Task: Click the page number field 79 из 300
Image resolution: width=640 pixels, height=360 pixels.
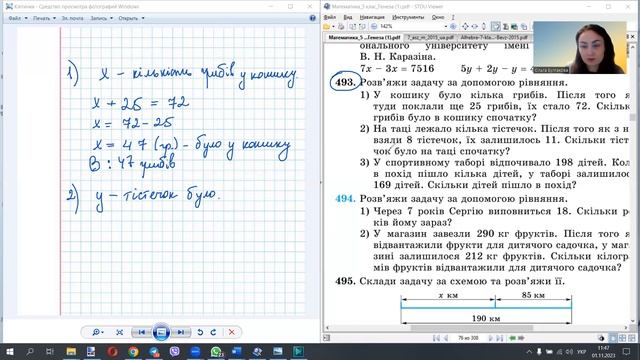Action: coord(468,338)
